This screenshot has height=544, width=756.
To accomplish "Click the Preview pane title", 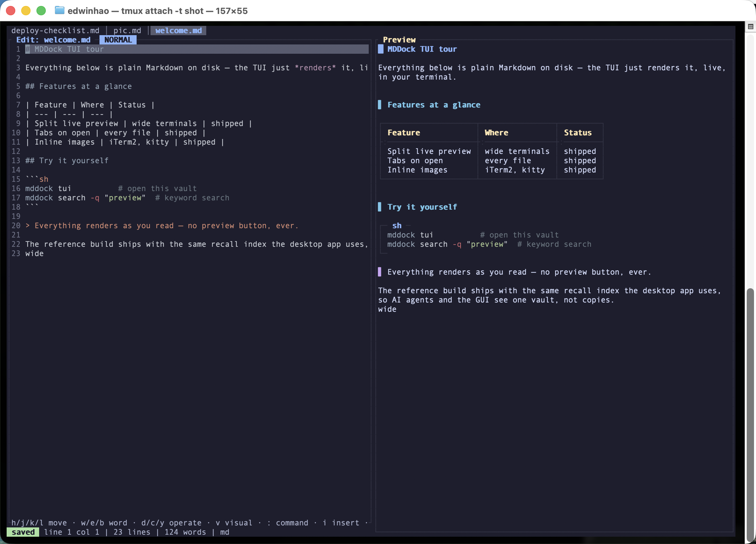I will [x=399, y=40].
